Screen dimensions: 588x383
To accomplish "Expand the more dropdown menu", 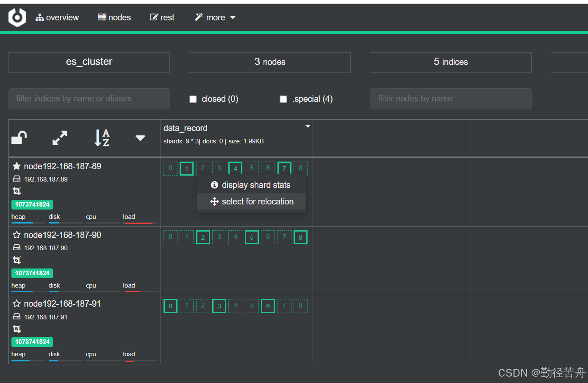I will coord(215,17).
